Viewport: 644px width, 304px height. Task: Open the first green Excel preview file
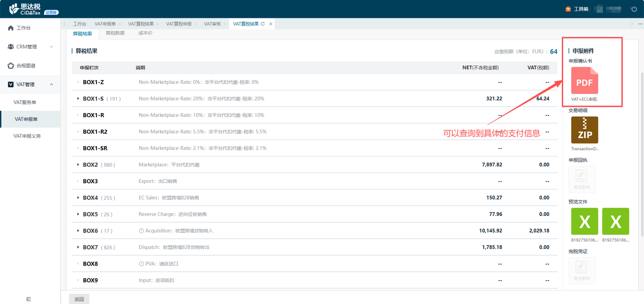(x=584, y=221)
